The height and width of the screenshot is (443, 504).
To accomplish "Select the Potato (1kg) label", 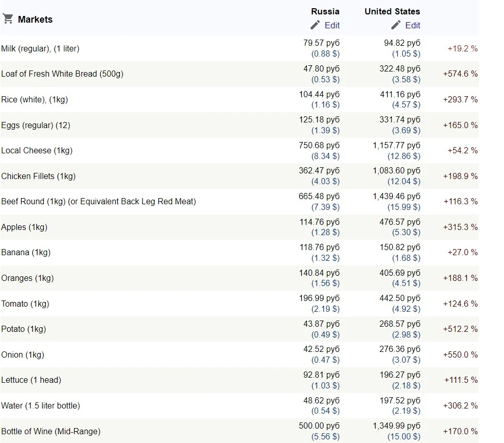I will [x=24, y=329].
